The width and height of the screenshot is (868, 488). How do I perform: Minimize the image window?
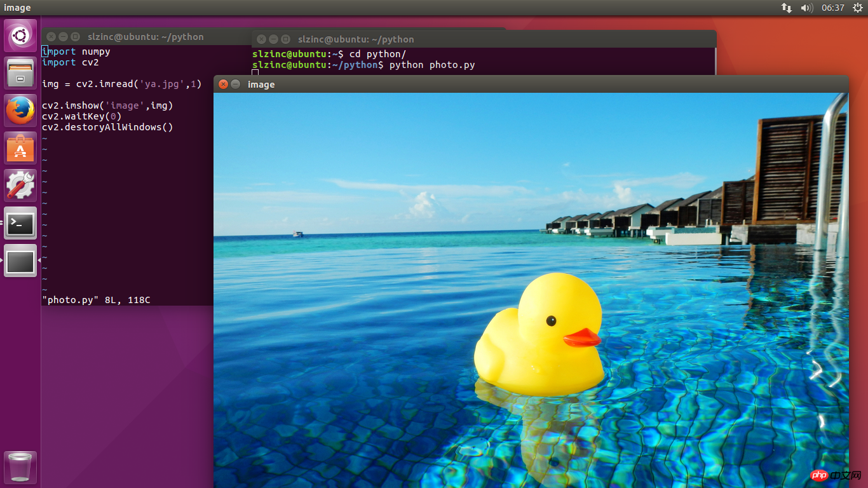click(236, 84)
